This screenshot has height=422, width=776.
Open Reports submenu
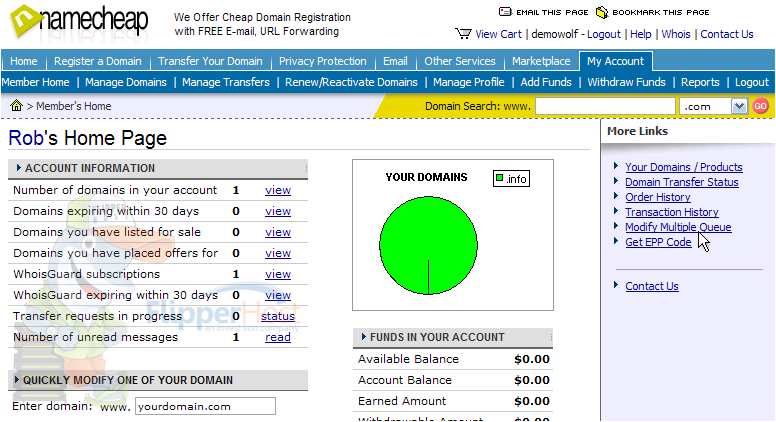tap(700, 82)
